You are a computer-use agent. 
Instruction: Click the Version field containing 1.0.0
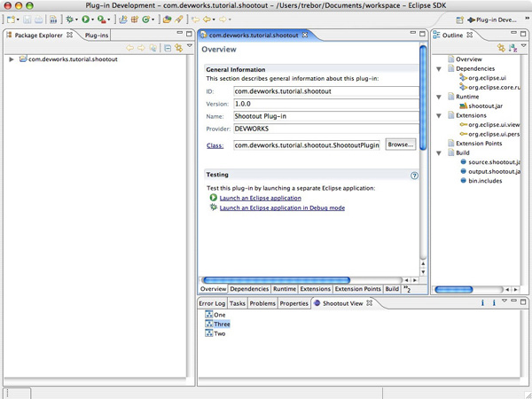(325, 104)
